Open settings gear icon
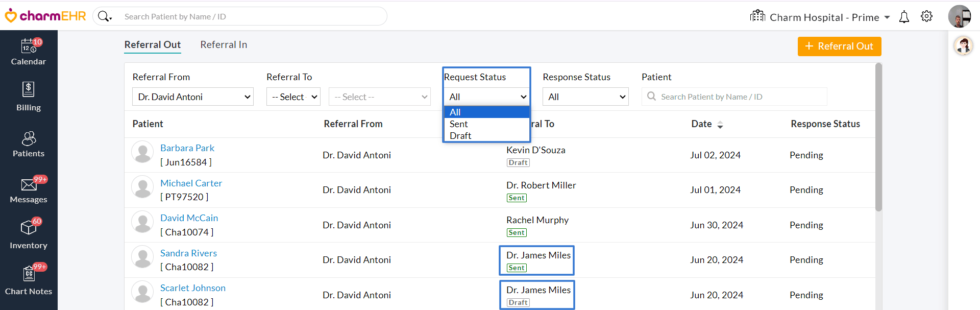 926,16
